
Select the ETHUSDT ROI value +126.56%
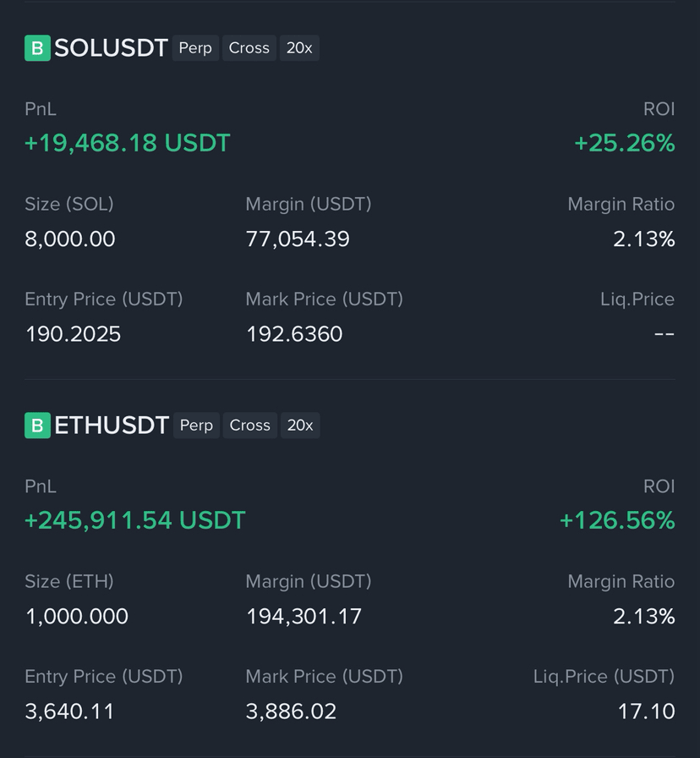pyautogui.click(x=617, y=520)
